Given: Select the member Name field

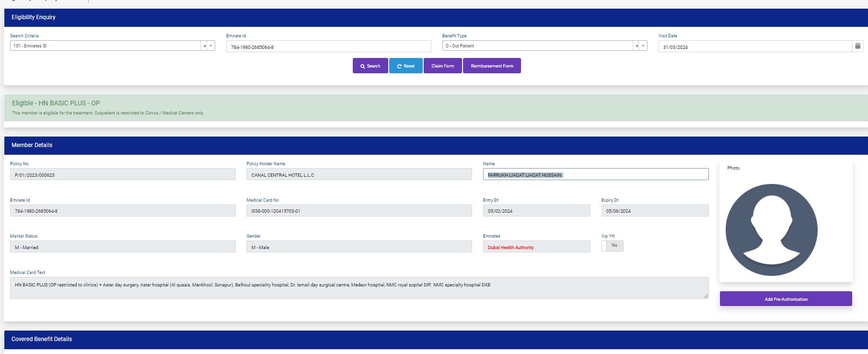Looking at the screenshot, I should coord(595,175).
